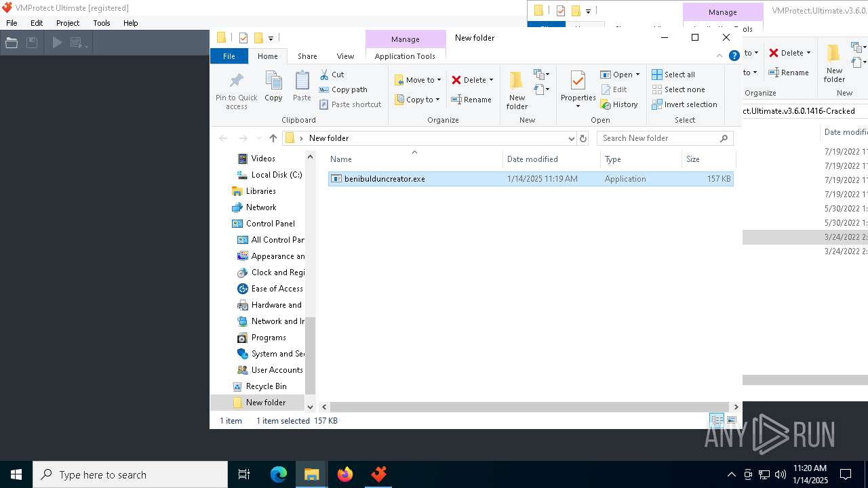Click the Windows Start button
868x488 pixels.
(x=16, y=474)
